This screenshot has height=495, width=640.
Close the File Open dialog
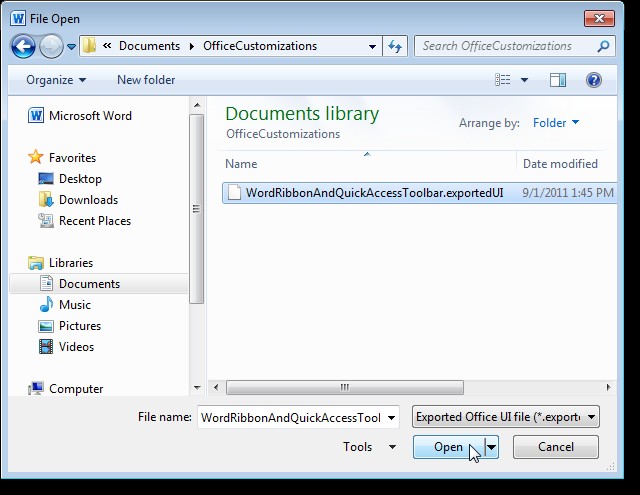pos(599,18)
